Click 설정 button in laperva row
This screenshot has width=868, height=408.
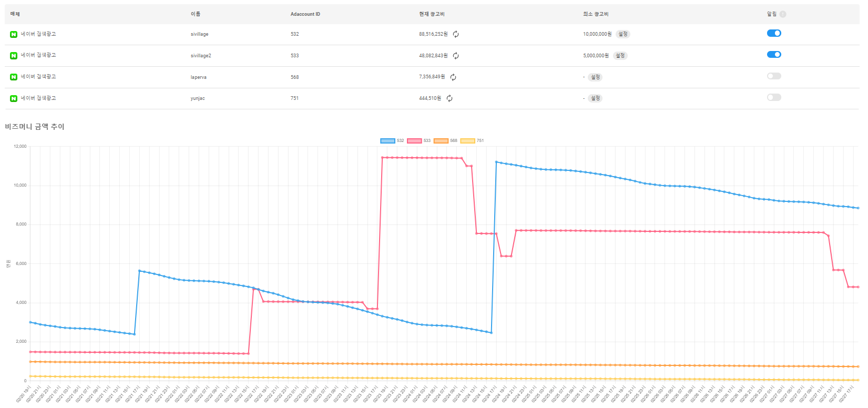coord(595,77)
